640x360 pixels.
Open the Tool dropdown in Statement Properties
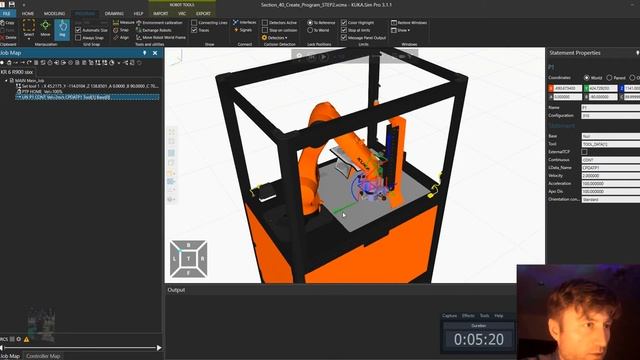click(x=611, y=144)
